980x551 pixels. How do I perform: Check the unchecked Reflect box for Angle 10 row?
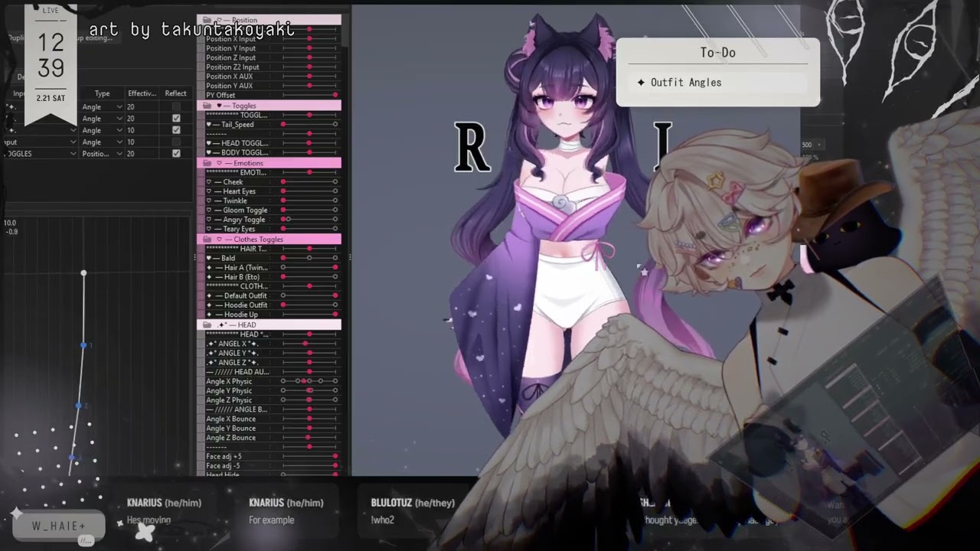[176, 142]
